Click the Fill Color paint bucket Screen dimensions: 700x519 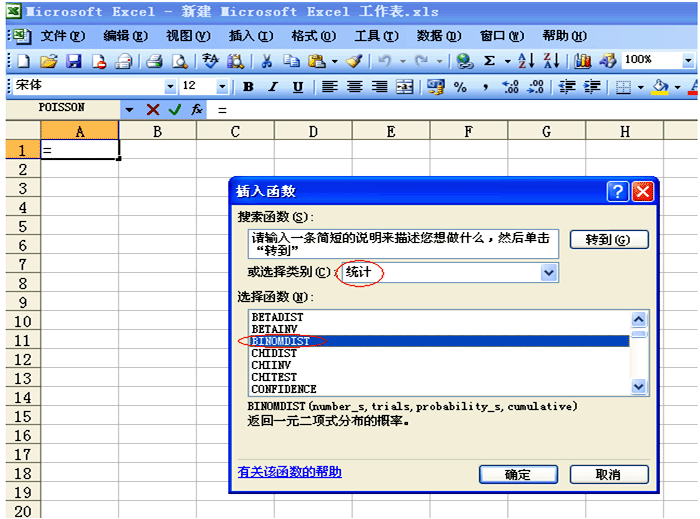[660, 87]
